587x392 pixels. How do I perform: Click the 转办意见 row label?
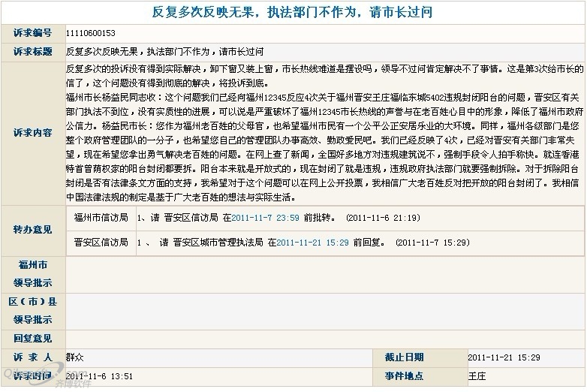pos(32,229)
